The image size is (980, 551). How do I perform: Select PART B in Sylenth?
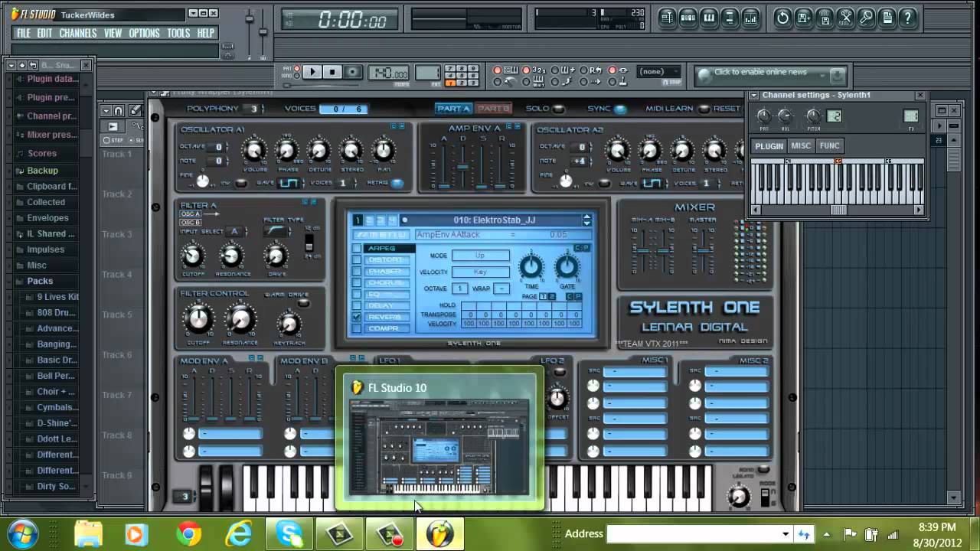(493, 109)
